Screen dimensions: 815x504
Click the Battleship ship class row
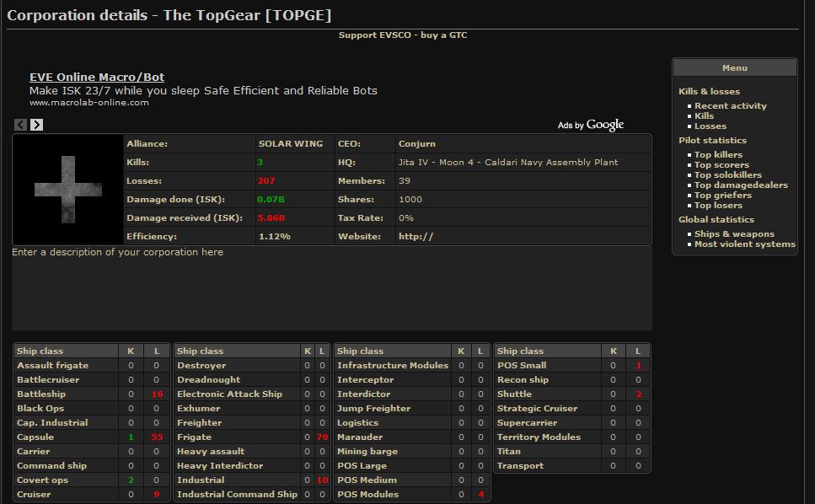tap(92, 394)
